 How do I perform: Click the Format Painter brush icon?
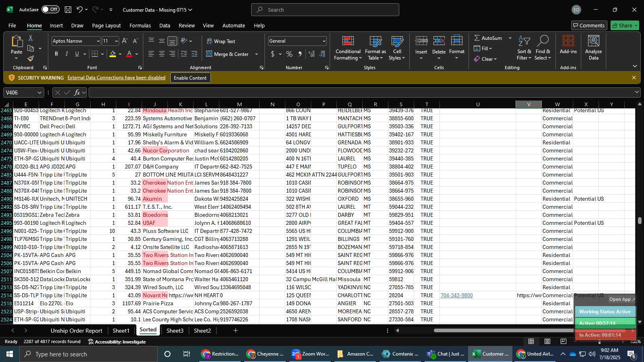click(x=31, y=58)
